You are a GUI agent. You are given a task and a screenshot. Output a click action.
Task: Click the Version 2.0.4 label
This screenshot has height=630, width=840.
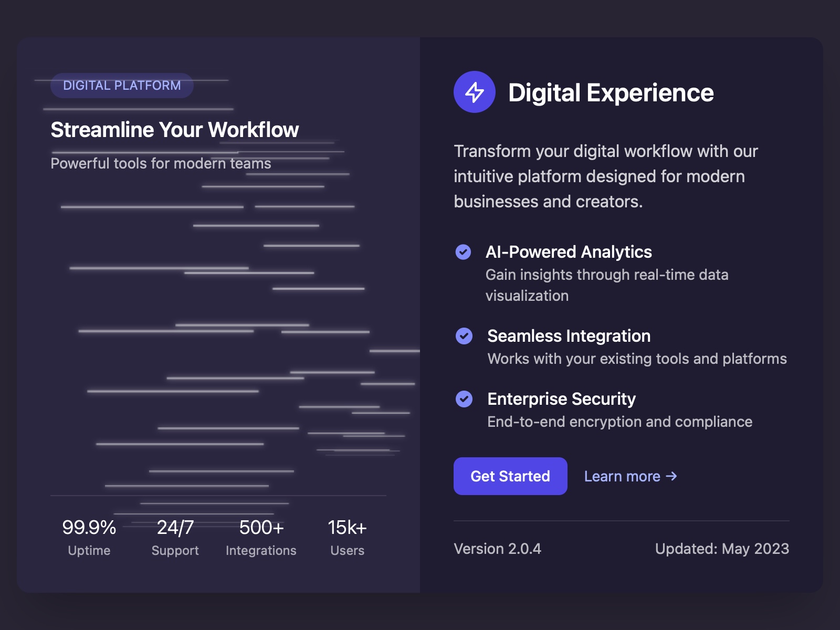coord(497,549)
